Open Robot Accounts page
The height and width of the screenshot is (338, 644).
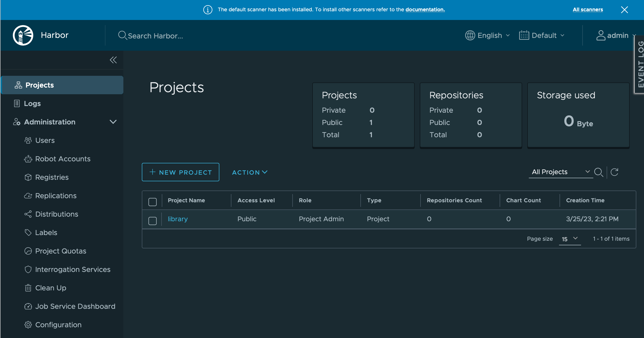coord(63,159)
